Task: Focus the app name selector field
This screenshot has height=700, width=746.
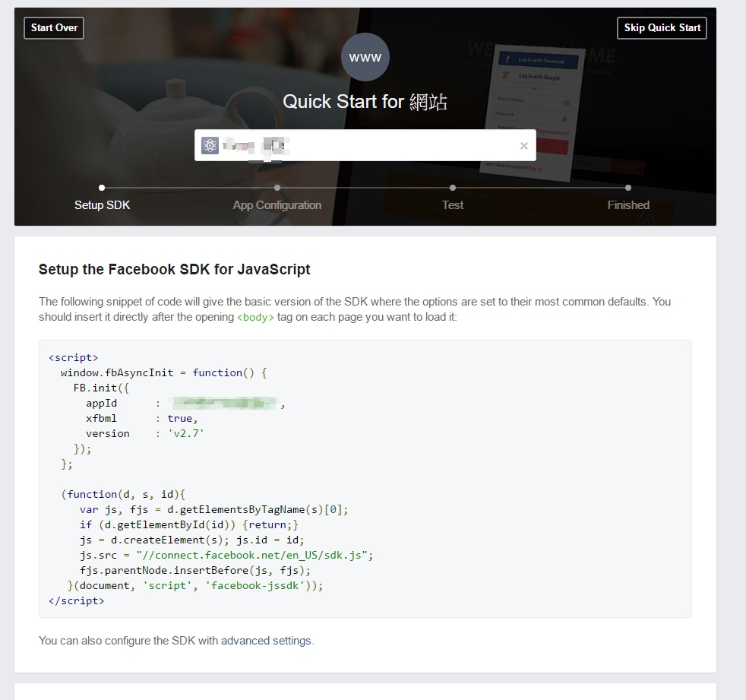Action: point(365,145)
